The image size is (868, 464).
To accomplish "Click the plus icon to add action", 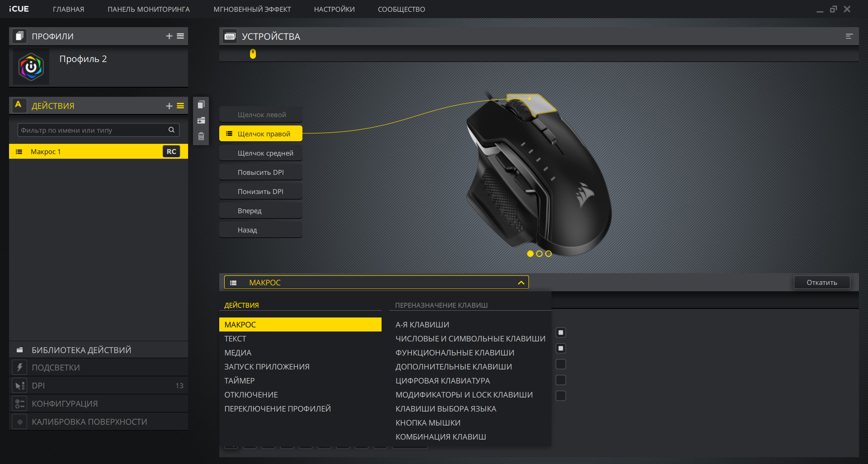I will point(169,106).
